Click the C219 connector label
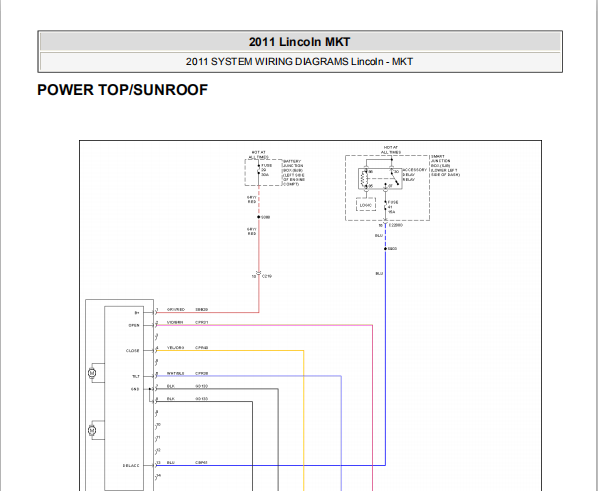The width and height of the screenshot is (598, 491). click(267, 276)
